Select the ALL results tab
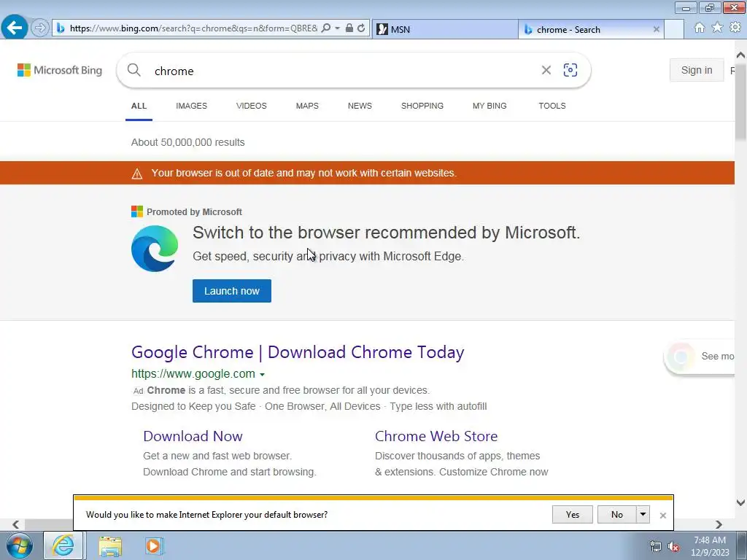The width and height of the screenshot is (747, 560). click(x=139, y=106)
